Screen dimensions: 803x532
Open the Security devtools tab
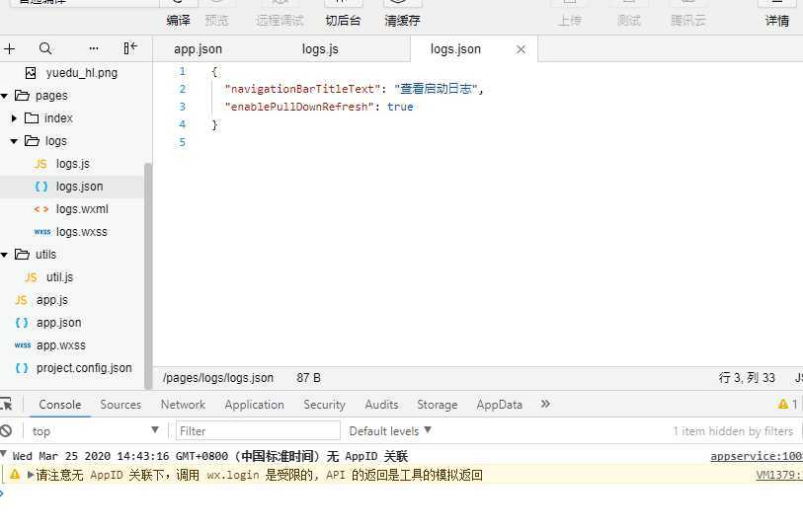[x=324, y=405]
